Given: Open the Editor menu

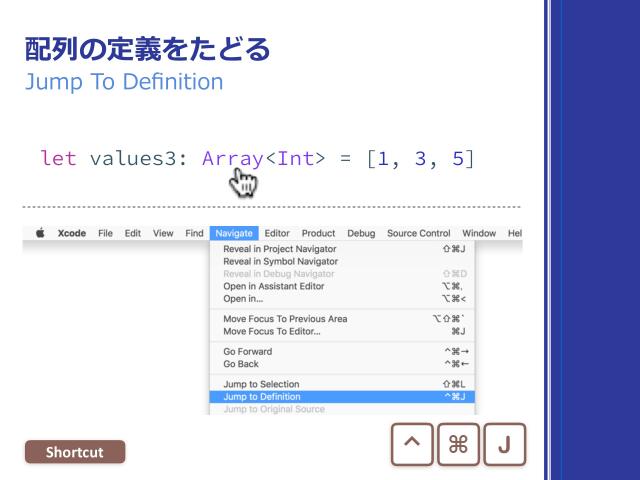Looking at the screenshot, I should click(277, 233).
